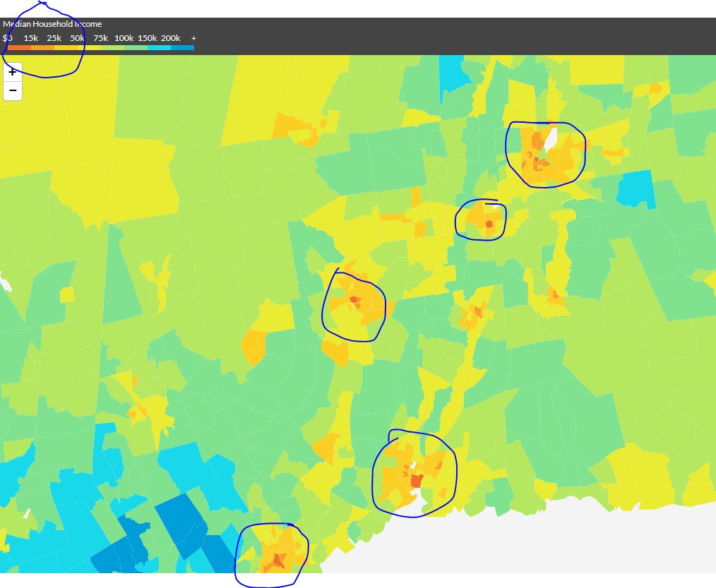Click the large cyan tract near right side
The width and height of the screenshot is (716, 588).
tap(636, 189)
